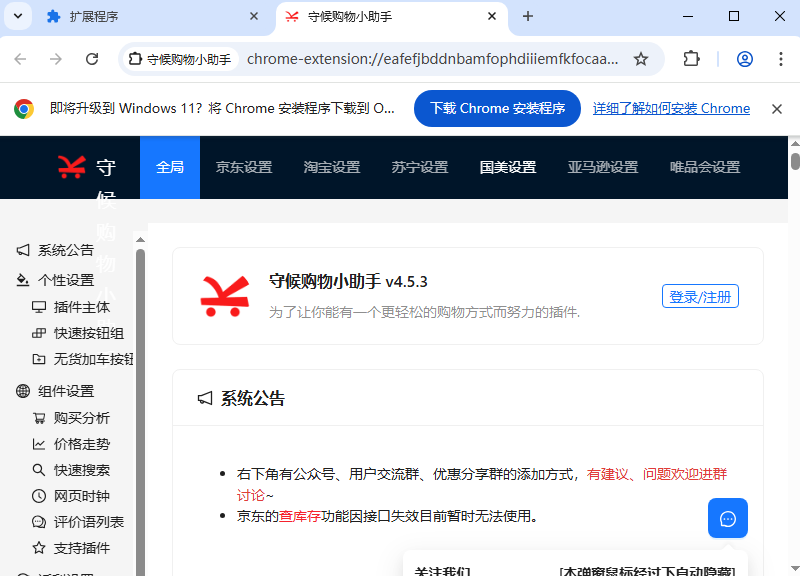Open the 国美设置 tab
This screenshot has height=576, width=800.
tap(508, 167)
